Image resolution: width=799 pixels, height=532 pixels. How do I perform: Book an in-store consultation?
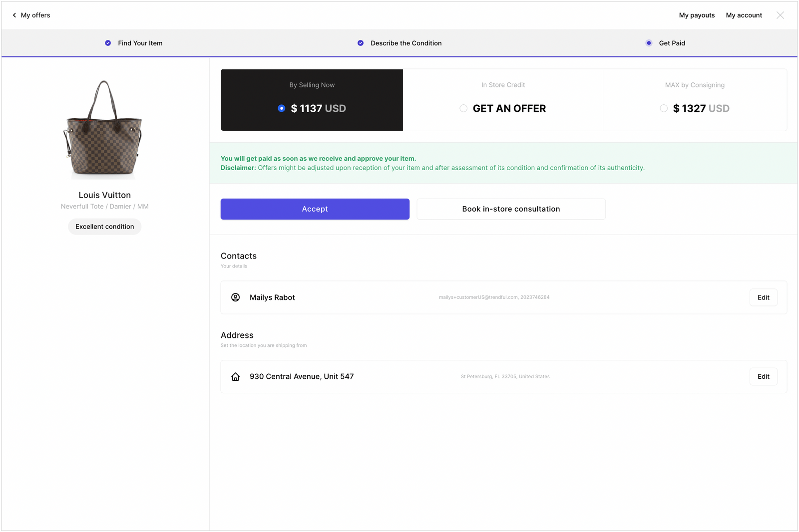coord(510,209)
